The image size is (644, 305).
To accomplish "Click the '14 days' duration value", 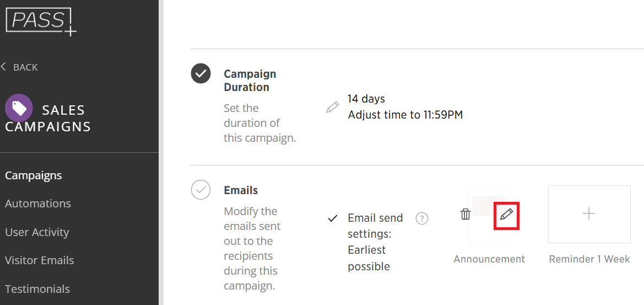I will coord(366,99).
